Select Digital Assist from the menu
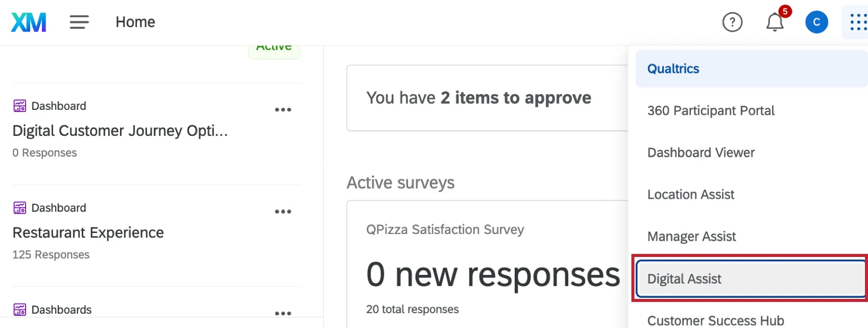The height and width of the screenshot is (328, 868). tap(684, 279)
